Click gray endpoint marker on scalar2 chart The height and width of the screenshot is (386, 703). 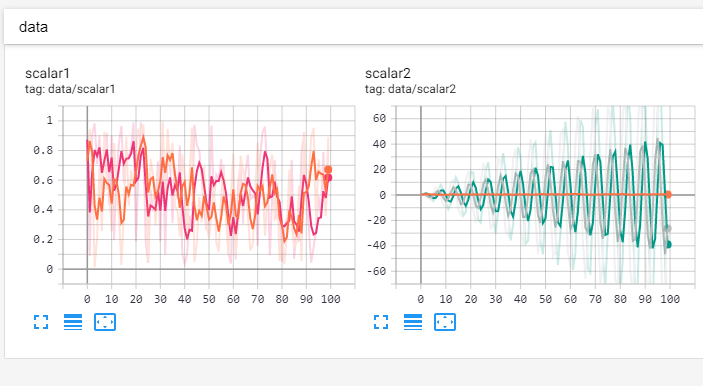click(x=668, y=229)
